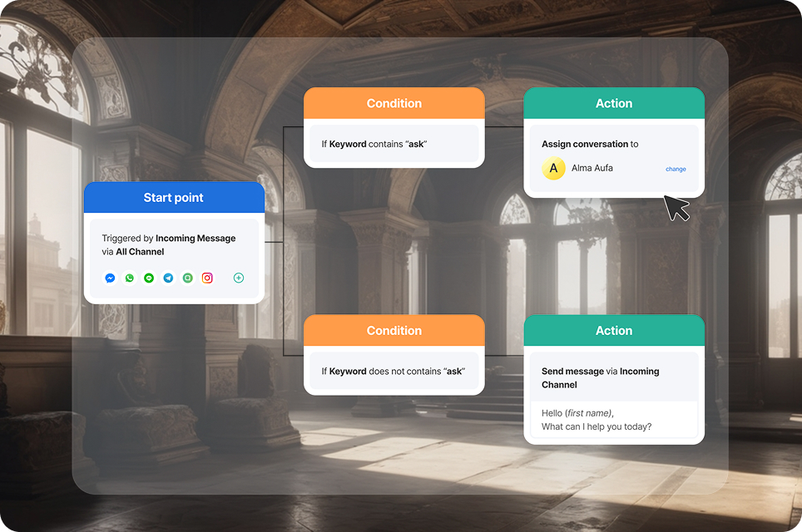Select the green square channel icon
Screen dimensions: 802x532
click(188, 278)
